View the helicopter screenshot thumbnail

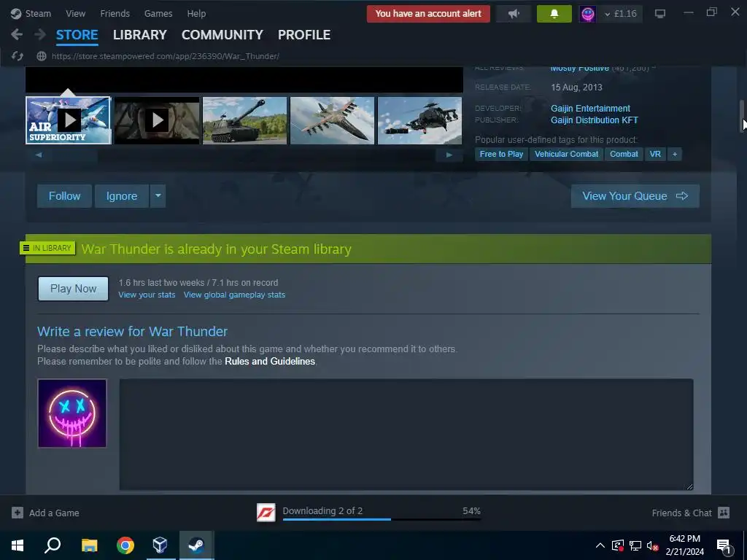point(419,120)
